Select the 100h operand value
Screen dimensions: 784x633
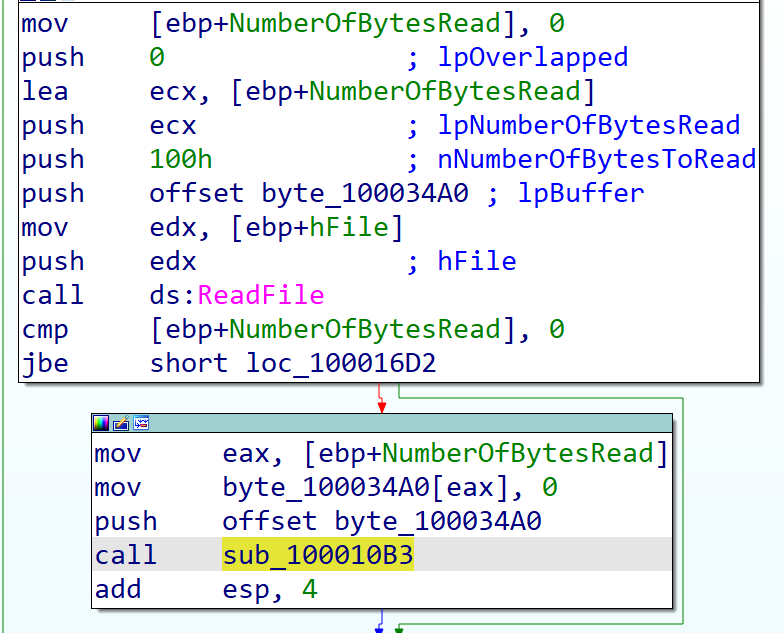click(180, 159)
